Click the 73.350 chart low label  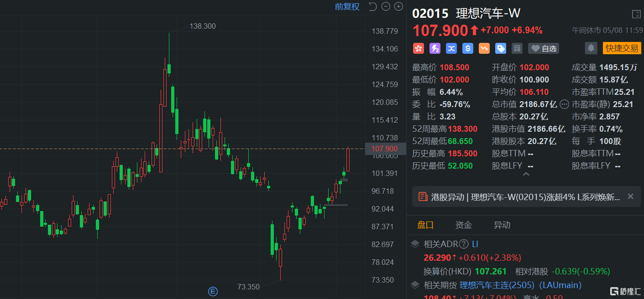248,287
